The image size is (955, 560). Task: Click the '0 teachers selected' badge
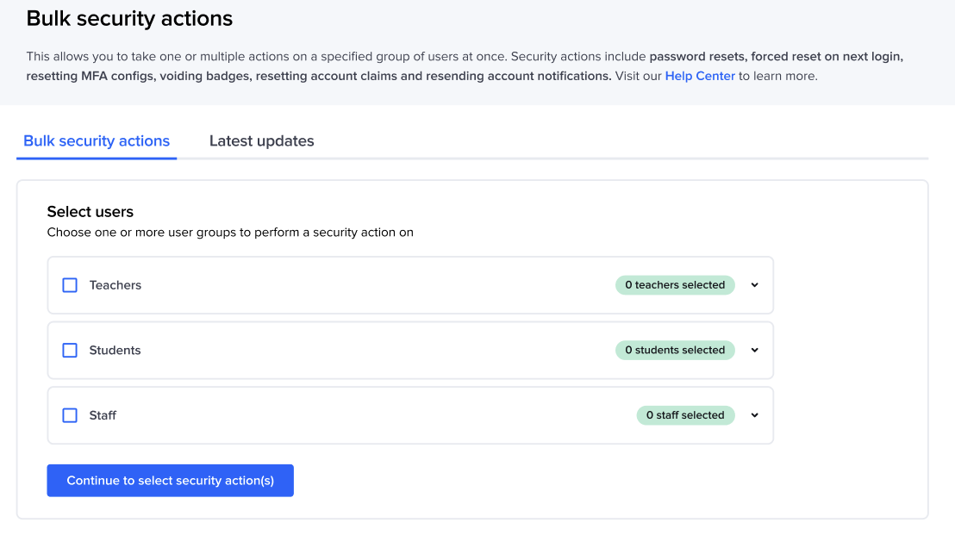[675, 285]
